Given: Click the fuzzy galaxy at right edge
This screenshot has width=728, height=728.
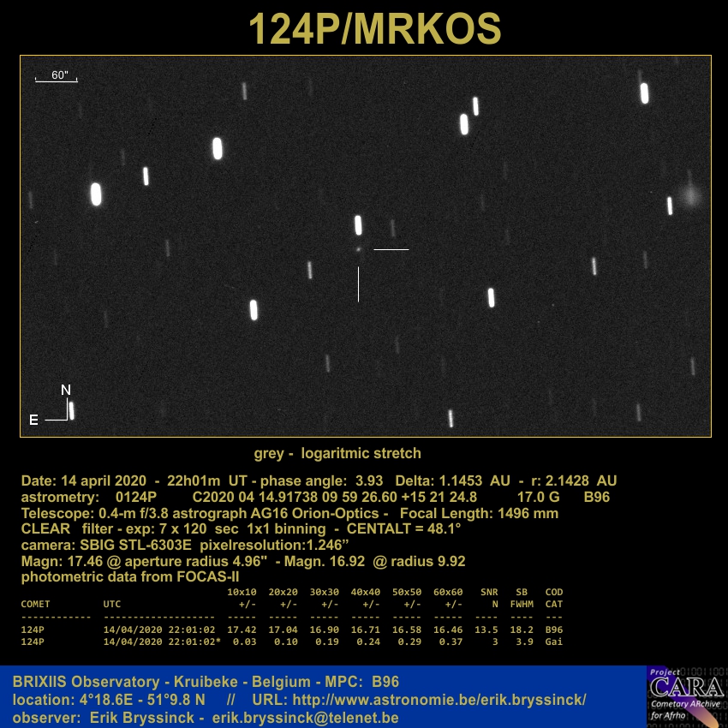Looking at the screenshot, I should point(689,196).
